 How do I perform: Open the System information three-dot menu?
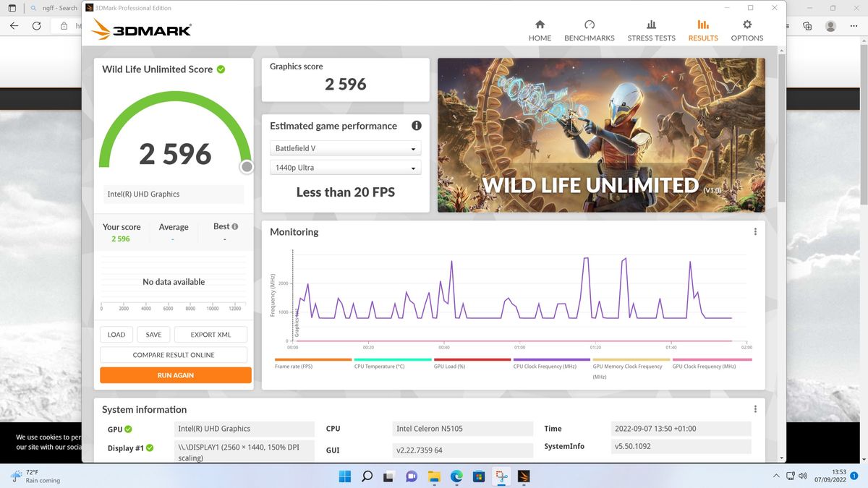coord(755,409)
